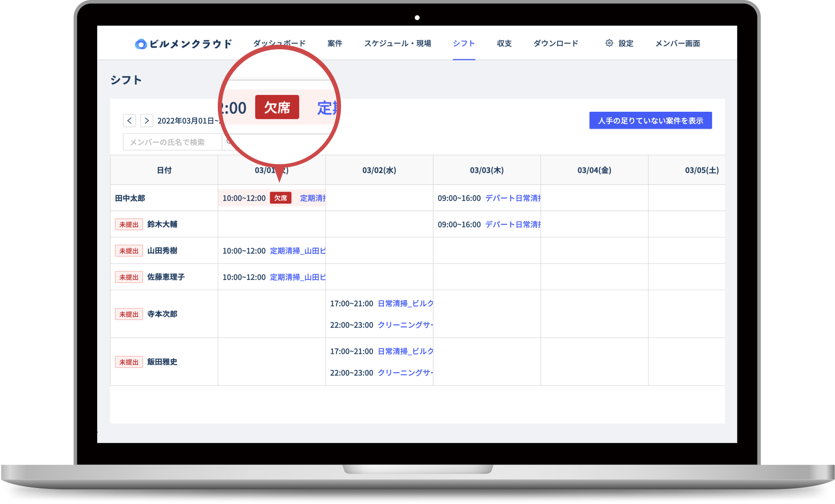Viewport: 835px width, 504px height.
Task: Click the 03/04(金) column header
Action: coord(594,170)
